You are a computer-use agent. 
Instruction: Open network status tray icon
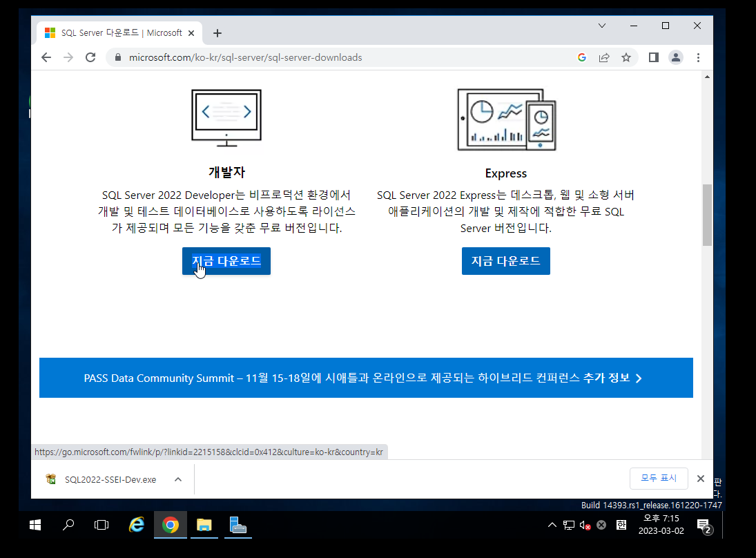[x=569, y=526]
